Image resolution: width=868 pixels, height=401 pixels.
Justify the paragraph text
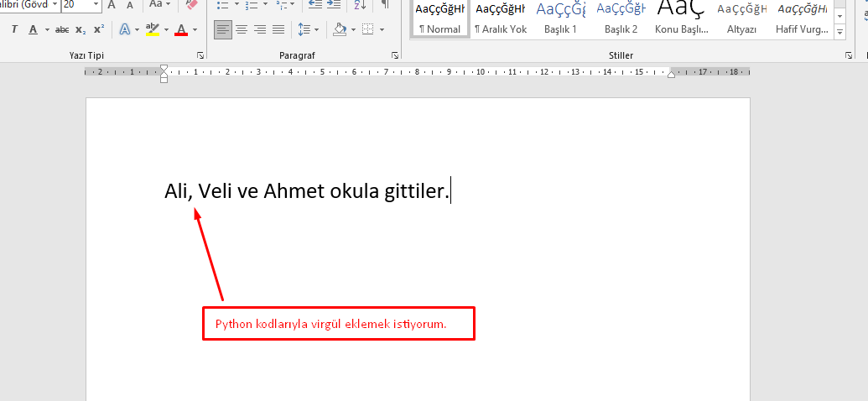pos(278,29)
